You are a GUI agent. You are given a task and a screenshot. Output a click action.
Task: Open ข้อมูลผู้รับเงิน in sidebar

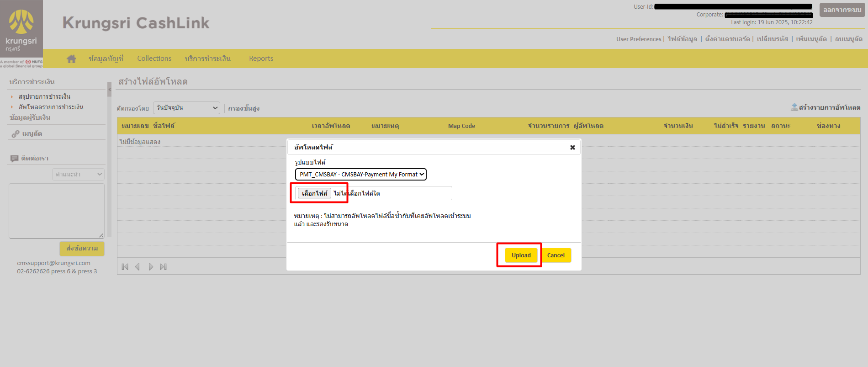tap(30, 117)
